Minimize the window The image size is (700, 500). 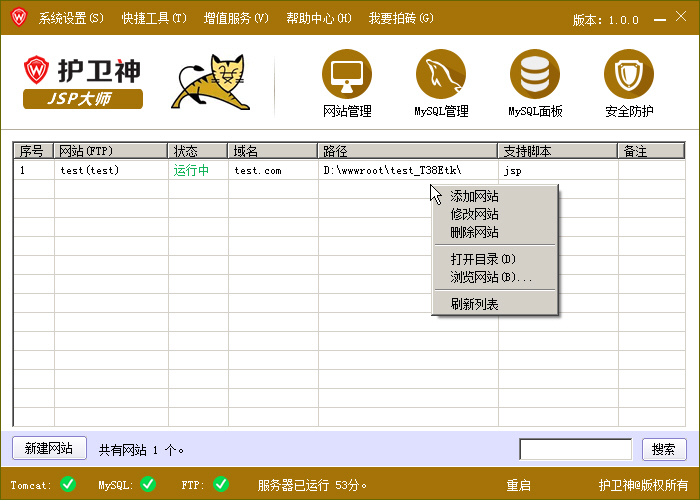[x=660, y=19]
